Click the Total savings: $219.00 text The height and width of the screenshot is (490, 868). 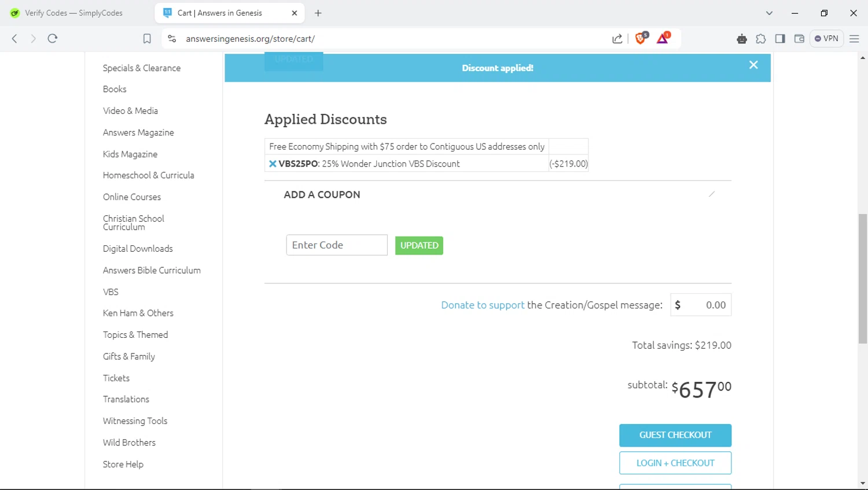pyautogui.click(x=682, y=345)
